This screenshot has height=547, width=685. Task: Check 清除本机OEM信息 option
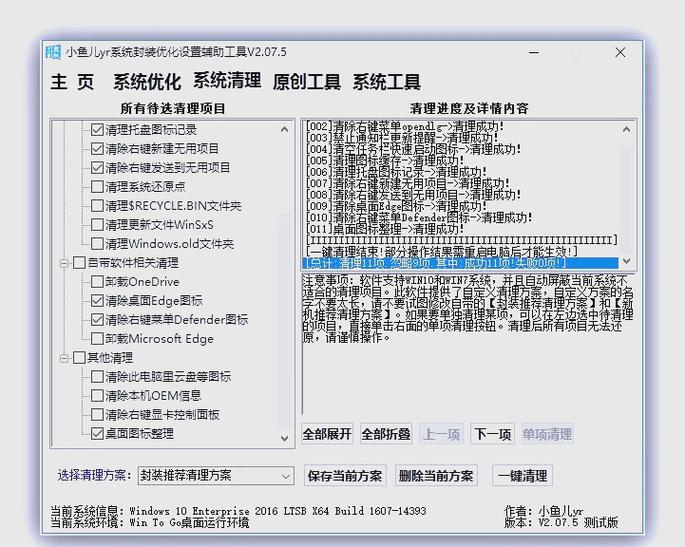(x=97, y=396)
